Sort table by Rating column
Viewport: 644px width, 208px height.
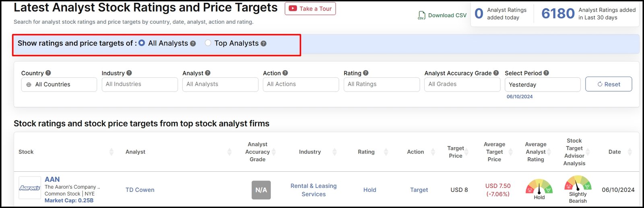click(x=386, y=152)
